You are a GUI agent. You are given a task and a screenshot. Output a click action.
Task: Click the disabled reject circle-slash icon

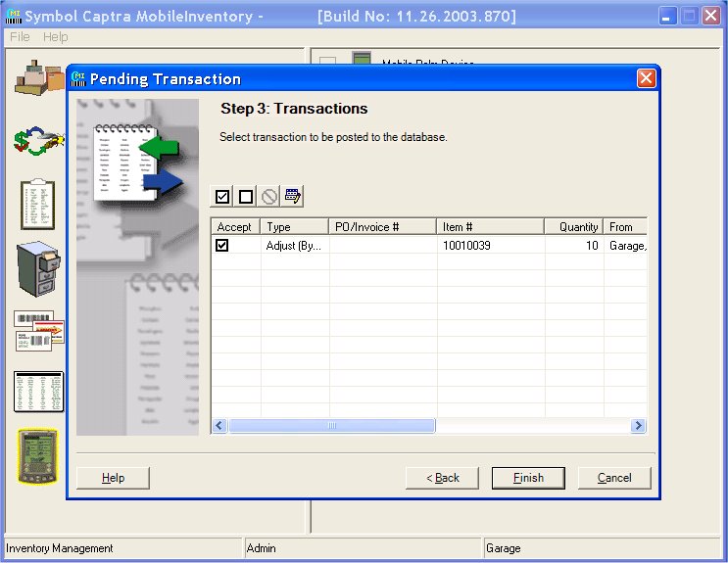tap(269, 197)
